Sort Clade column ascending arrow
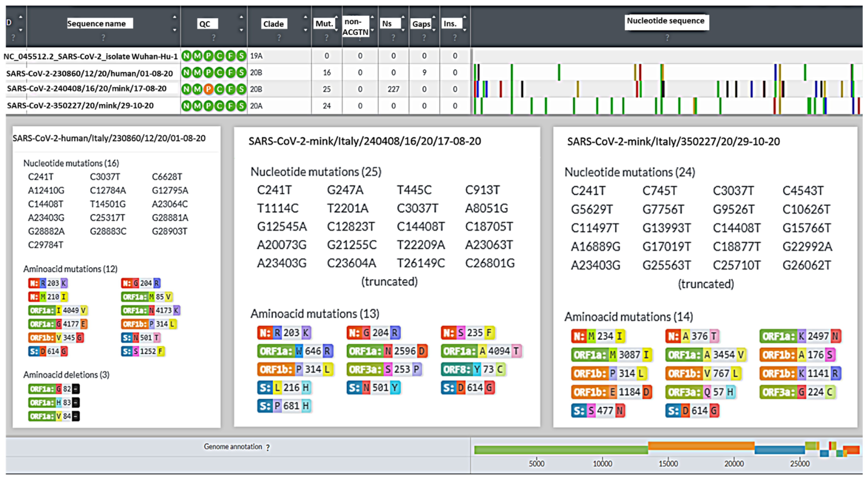Screen dimensions: 868x480 click(305, 17)
